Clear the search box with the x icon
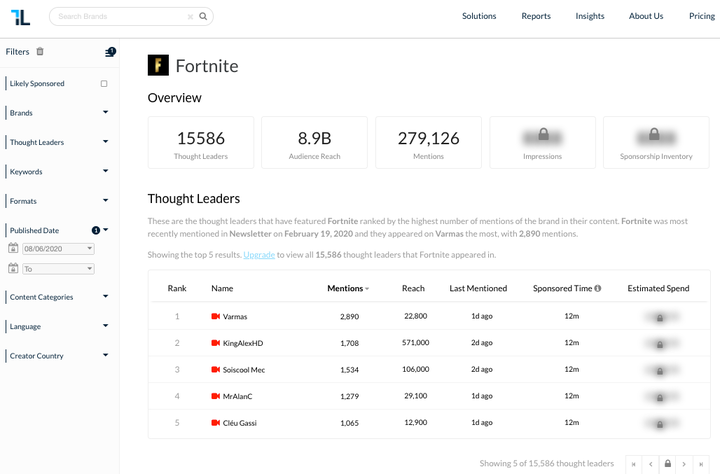Viewport: 720px width, 474px height. (x=190, y=17)
